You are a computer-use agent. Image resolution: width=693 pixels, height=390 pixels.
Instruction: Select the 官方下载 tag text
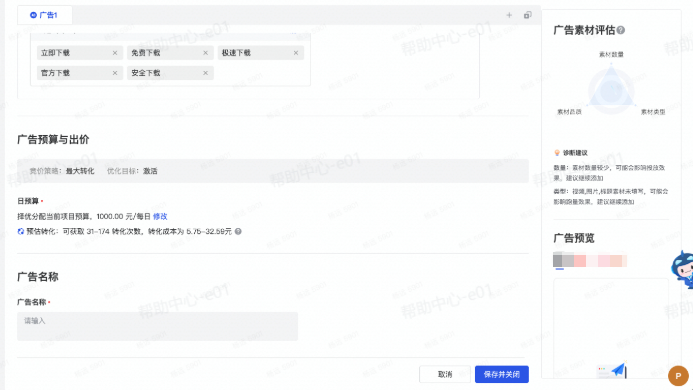(x=55, y=73)
